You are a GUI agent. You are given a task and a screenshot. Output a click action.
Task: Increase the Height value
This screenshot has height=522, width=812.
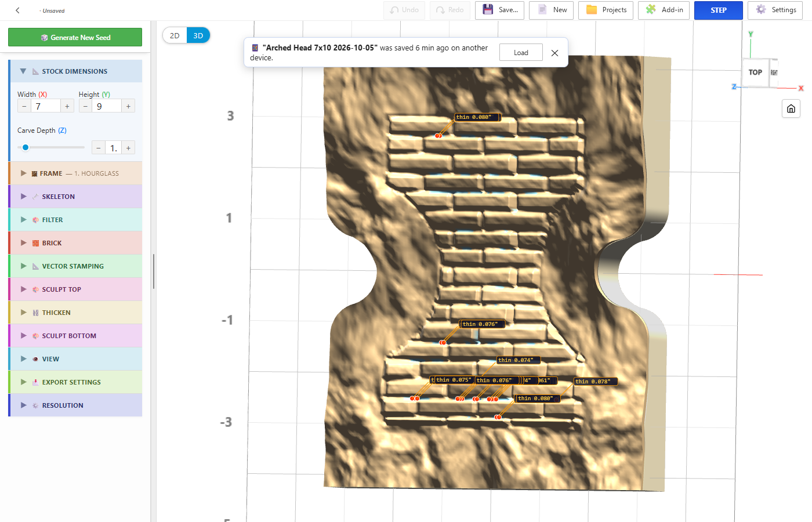[x=128, y=106]
